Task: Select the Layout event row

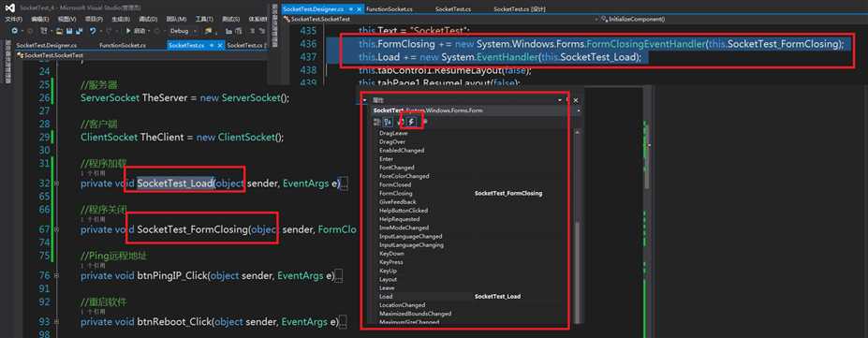Action: pyautogui.click(x=472, y=279)
